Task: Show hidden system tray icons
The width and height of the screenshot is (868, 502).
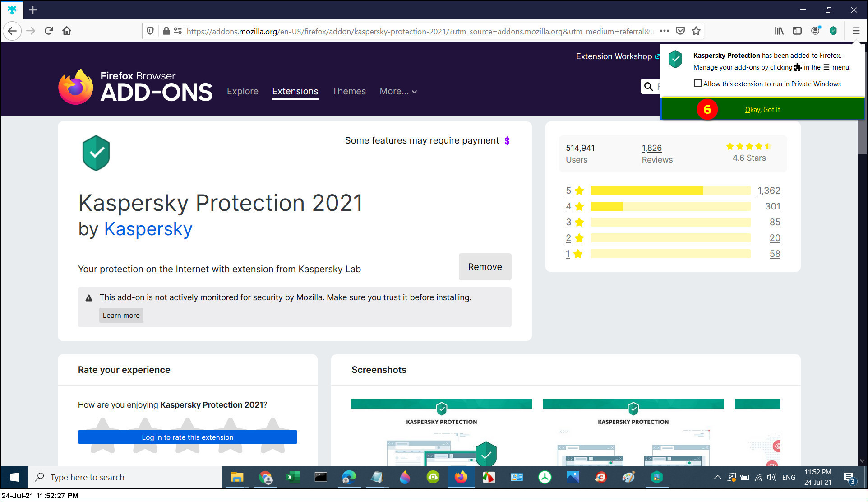Action: point(717,477)
